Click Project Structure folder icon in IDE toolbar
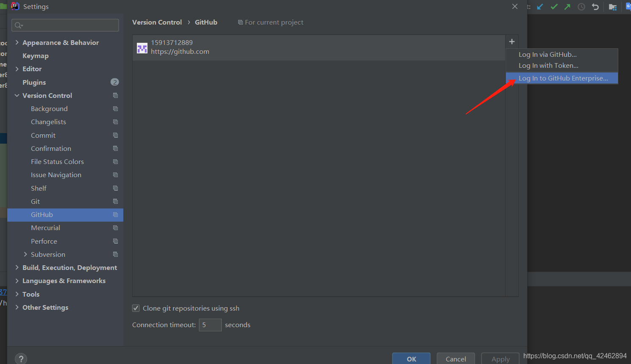Viewport: 631px width, 364px height. coord(613,7)
